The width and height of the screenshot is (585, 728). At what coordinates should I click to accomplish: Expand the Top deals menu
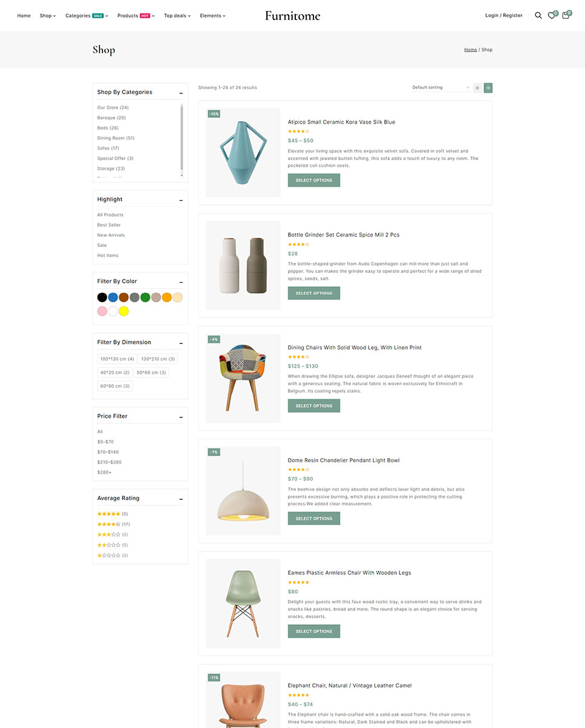pyautogui.click(x=177, y=16)
